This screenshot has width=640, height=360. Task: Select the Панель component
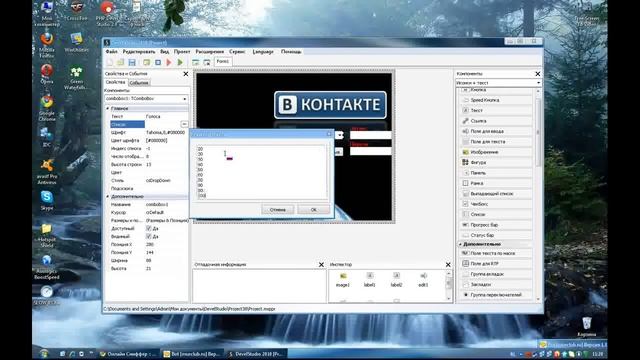pos(497,173)
